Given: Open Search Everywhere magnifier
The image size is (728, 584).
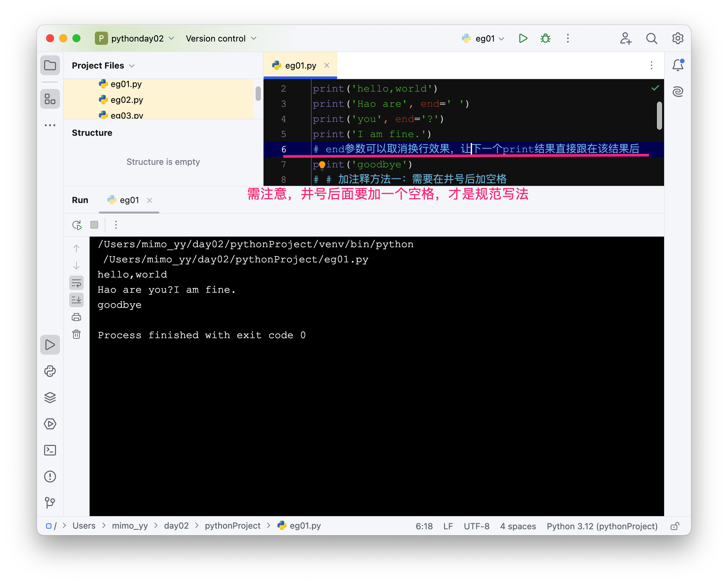Looking at the screenshot, I should 652,39.
